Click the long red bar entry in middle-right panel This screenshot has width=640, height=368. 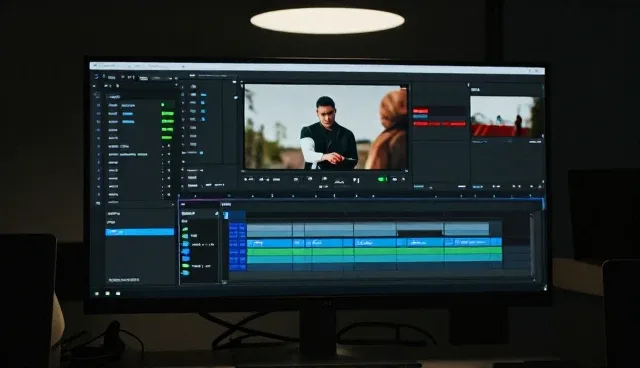439,124
